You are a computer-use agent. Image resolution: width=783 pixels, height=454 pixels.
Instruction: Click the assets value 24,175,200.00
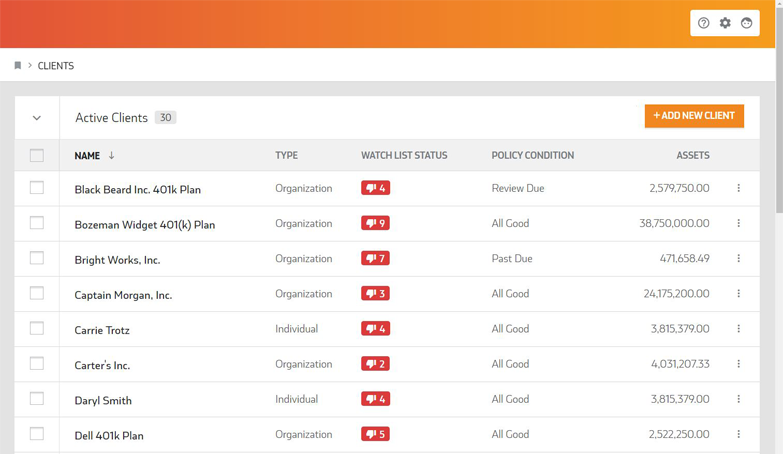click(x=676, y=294)
